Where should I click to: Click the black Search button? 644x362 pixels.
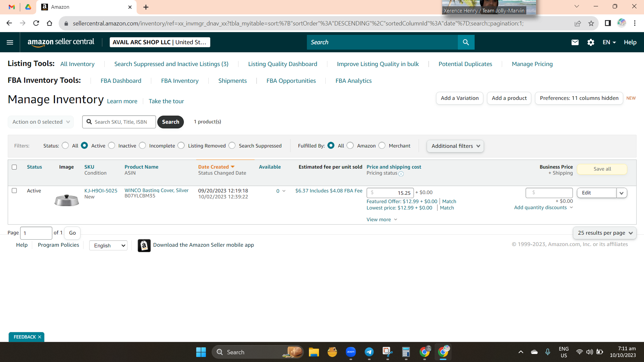(170, 122)
